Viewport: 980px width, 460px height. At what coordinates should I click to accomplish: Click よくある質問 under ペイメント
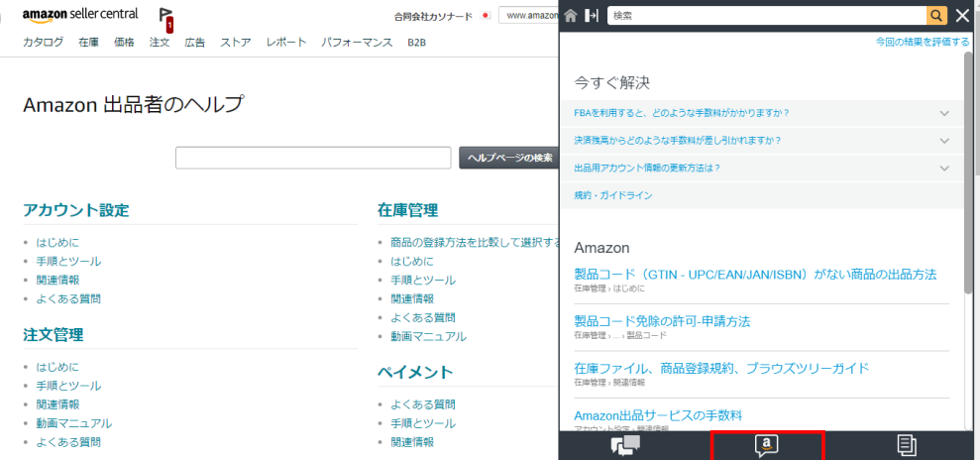(423, 404)
